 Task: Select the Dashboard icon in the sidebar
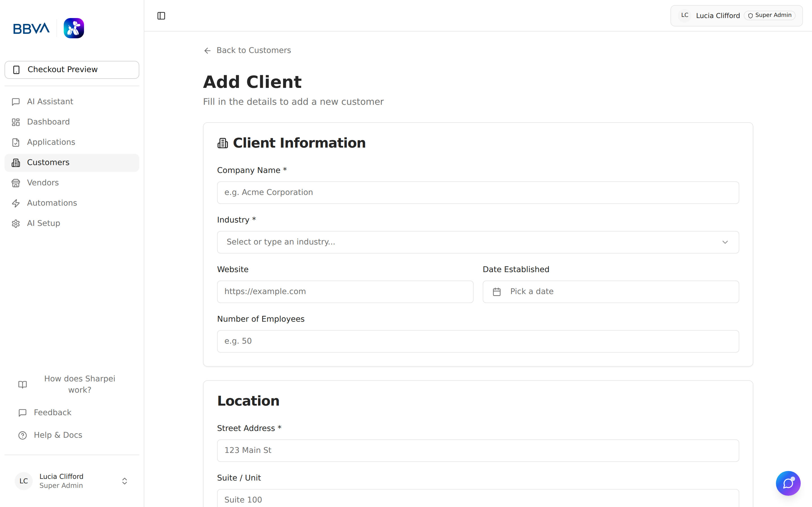point(16,122)
